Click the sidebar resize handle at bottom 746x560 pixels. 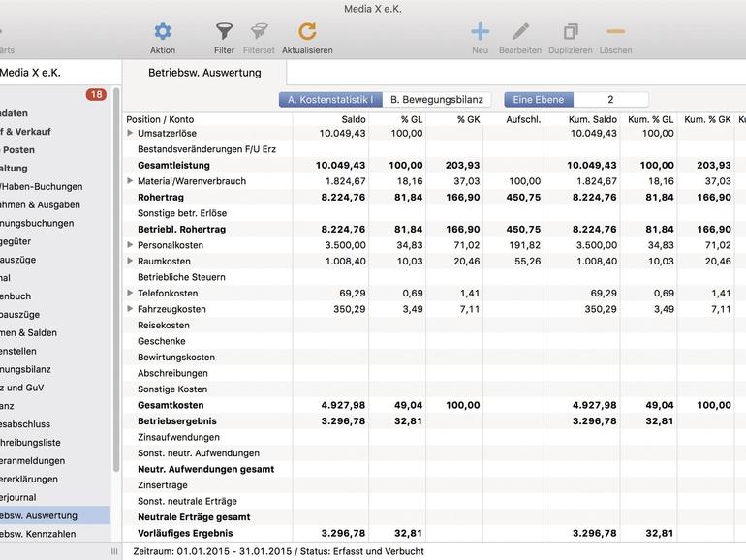(x=114, y=551)
